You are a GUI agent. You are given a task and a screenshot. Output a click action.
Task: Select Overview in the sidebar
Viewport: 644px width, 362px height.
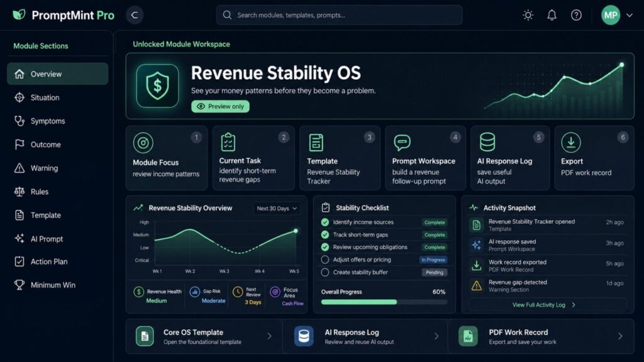click(x=57, y=74)
